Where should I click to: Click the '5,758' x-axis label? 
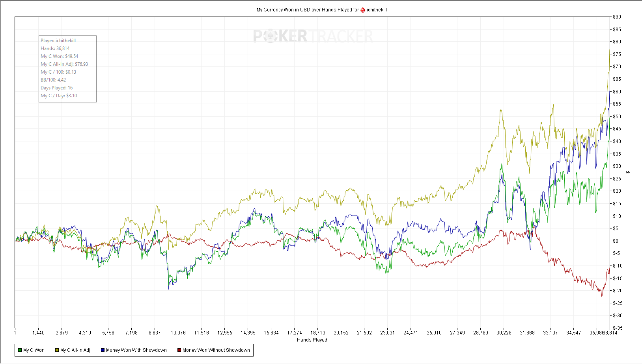pyautogui.click(x=108, y=333)
